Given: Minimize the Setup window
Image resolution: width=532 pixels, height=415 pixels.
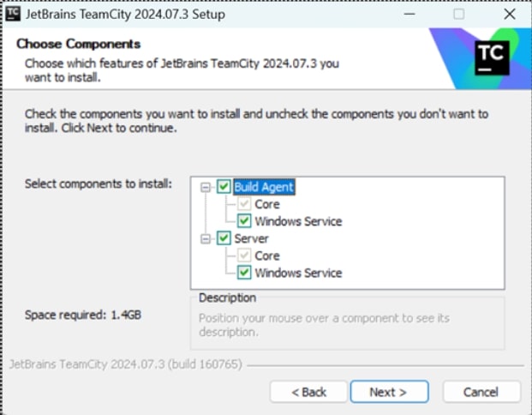Looking at the screenshot, I should click(409, 14).
